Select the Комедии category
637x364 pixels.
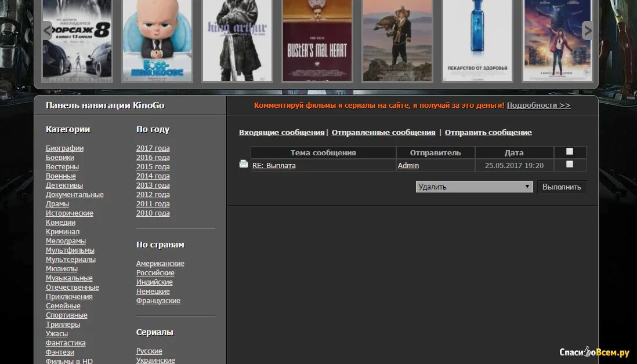[x=60, y=223]
